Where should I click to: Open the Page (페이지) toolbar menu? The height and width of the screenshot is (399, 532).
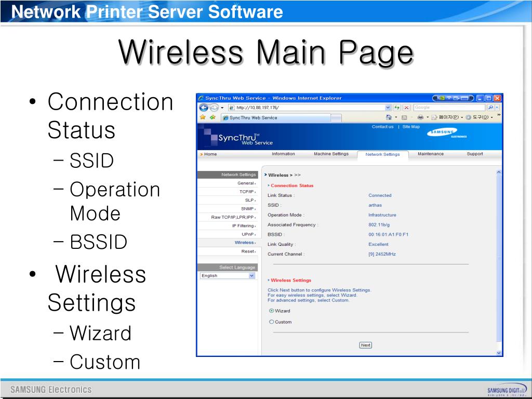point(447,117)
